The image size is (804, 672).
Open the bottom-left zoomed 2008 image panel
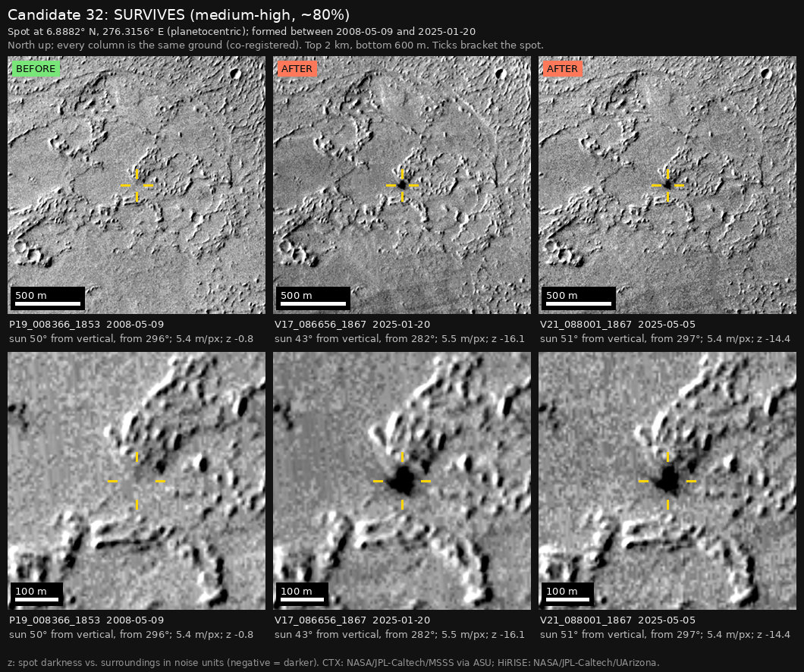[137, 481]
